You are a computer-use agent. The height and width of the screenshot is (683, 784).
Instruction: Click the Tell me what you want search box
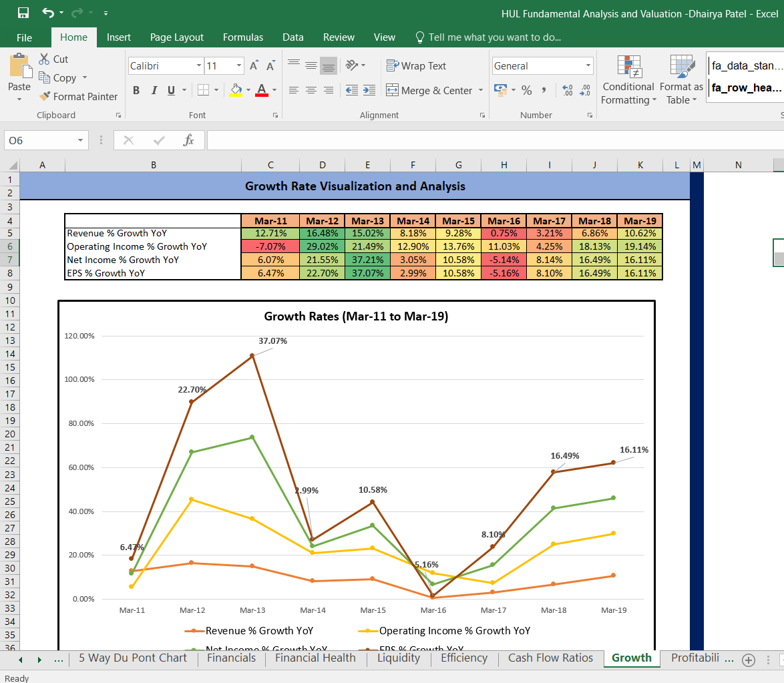tap(489, 37)
